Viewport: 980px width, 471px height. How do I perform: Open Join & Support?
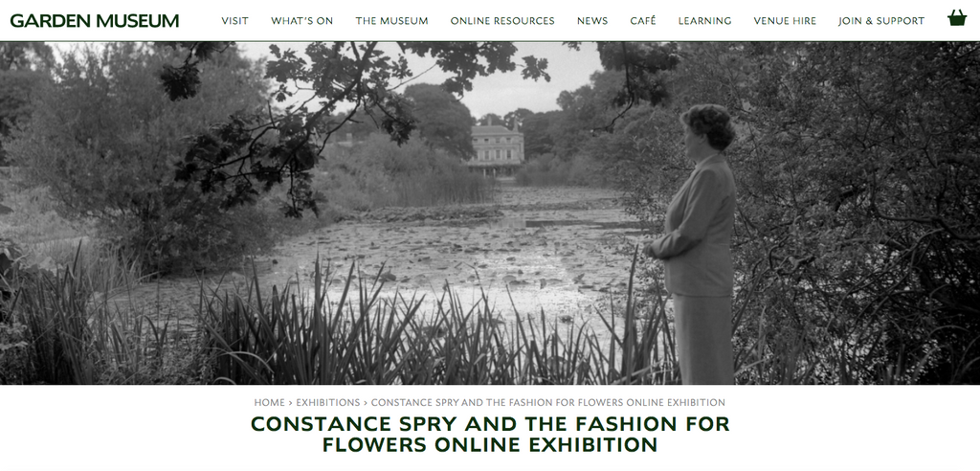pyautogui.click(x=881, y=21)
